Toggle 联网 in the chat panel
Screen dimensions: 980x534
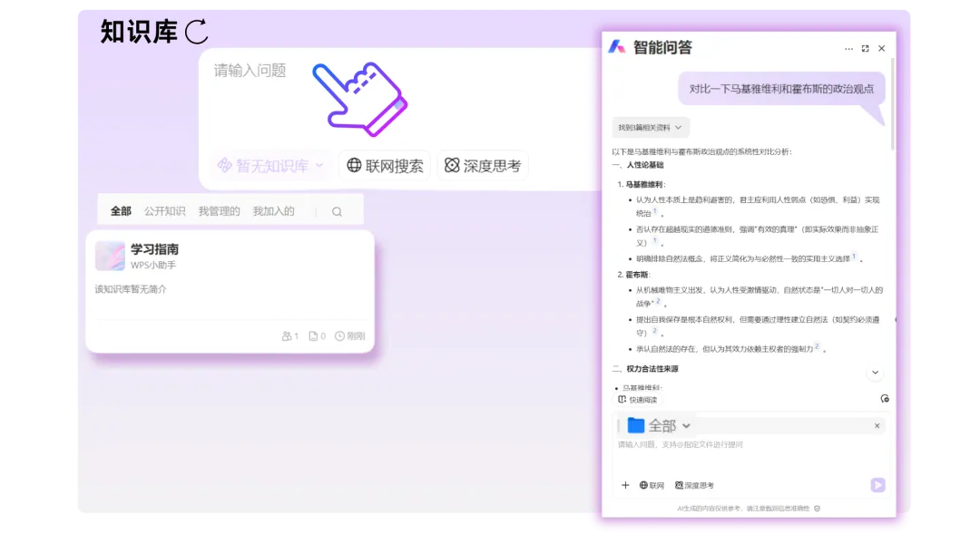pos(652,485)
